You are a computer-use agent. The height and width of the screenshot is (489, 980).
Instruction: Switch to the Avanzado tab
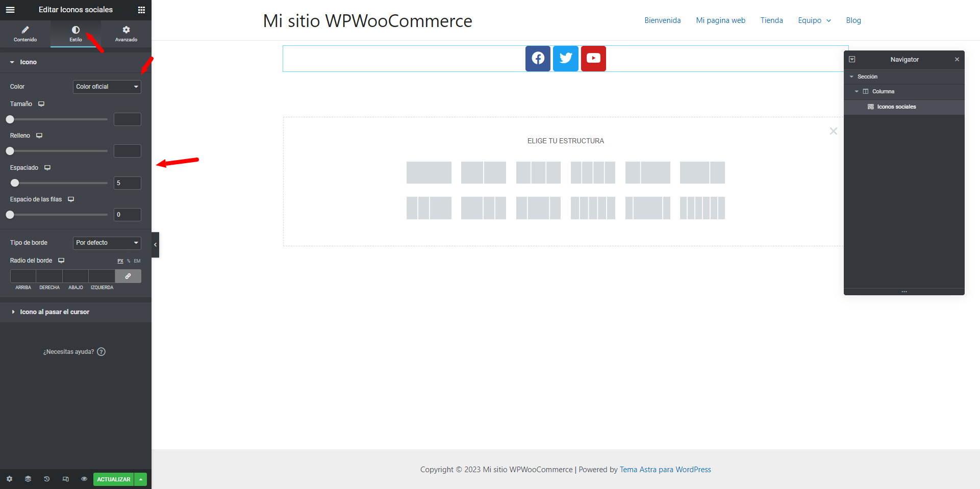[x=126, y=34]
